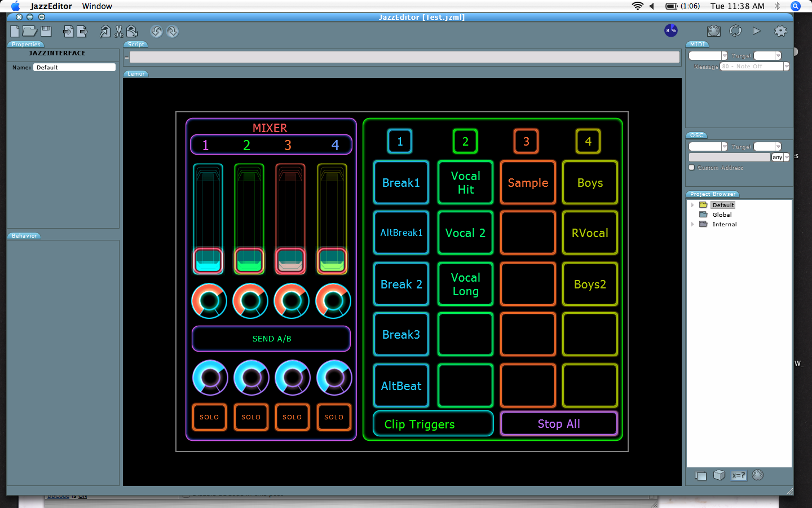The height and width of the screenshot is (508, 812).
Task: Open the OSC Target dropdown
Action: pyautogui.click(x=778, y=147)
